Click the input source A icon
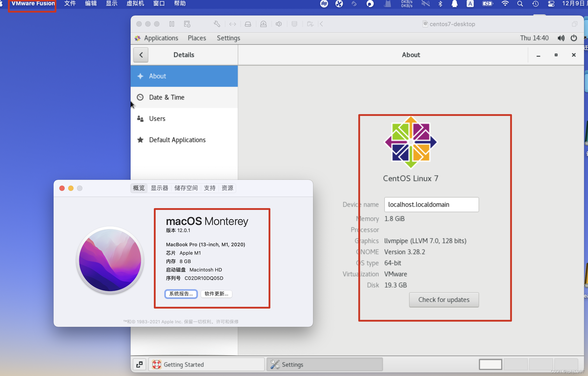Viewport: 588px width, 376px height. [470, 3]
